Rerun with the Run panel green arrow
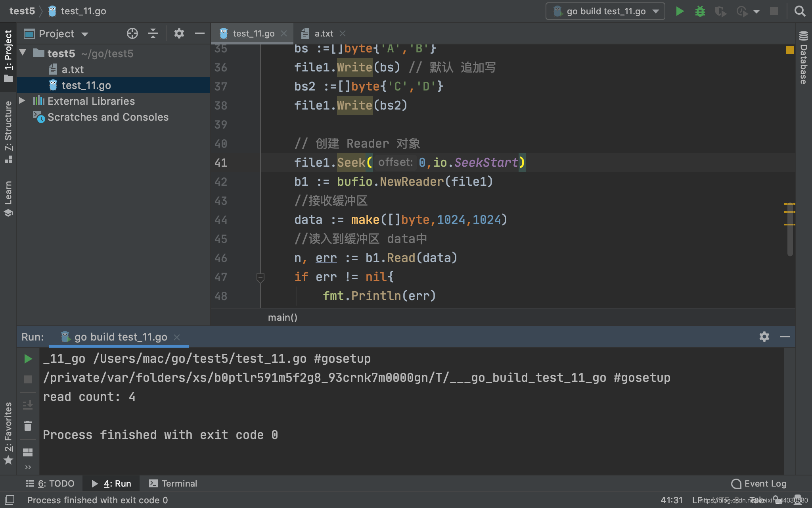 [28, 359]
